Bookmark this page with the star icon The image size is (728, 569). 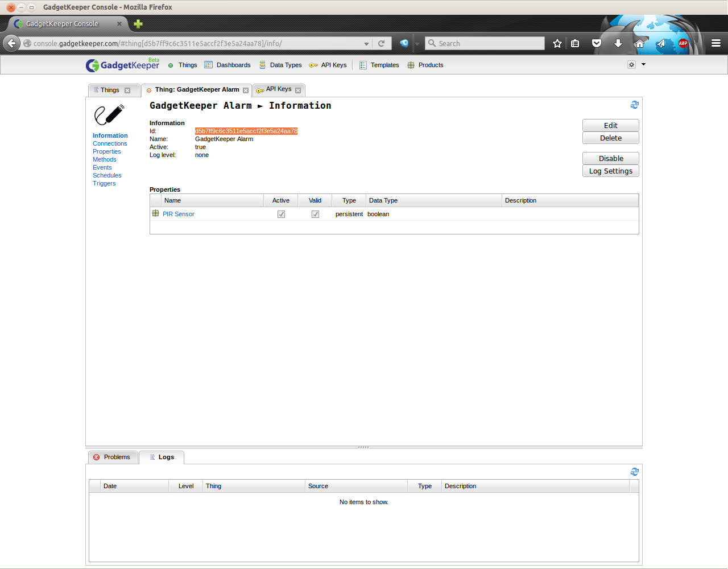(x=557, y=43)
